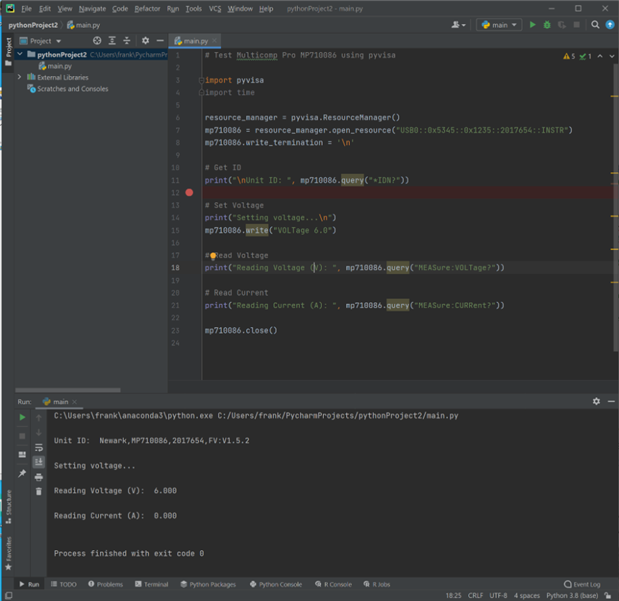Image resolution: width=619 pixels, height=601 pixels.
Task: Open the Project view dropdown
Action: coord(45,41)
